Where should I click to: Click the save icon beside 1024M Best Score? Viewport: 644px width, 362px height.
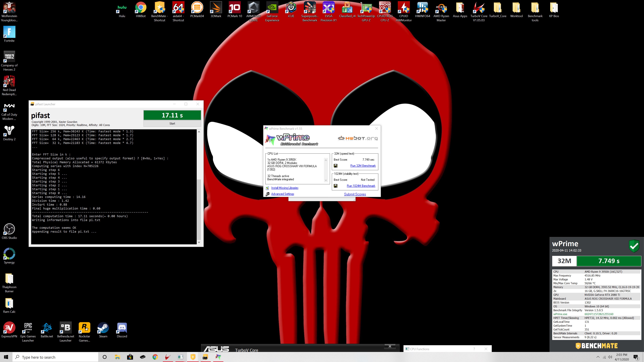click(335, 186)
